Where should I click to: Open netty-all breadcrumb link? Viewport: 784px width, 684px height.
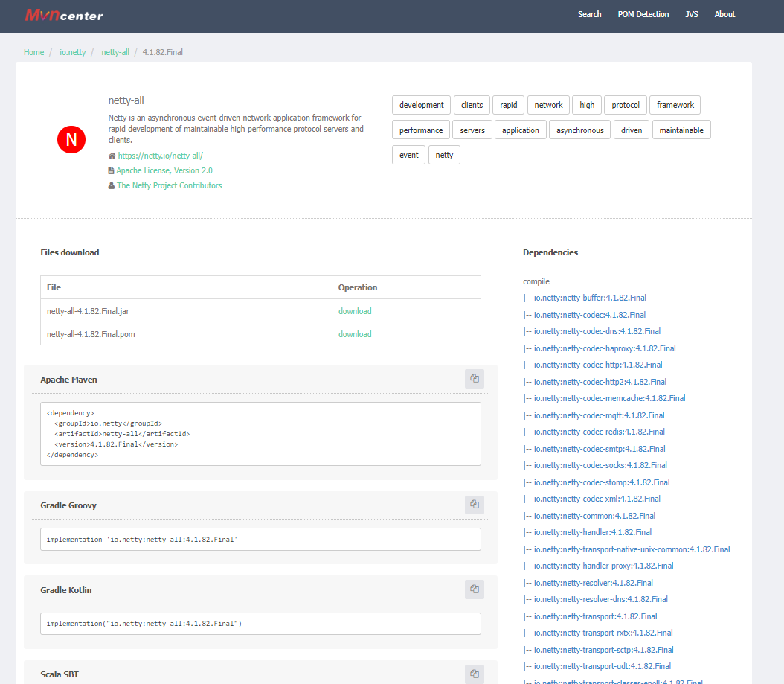pyautogui.click(x=115, y=52)
